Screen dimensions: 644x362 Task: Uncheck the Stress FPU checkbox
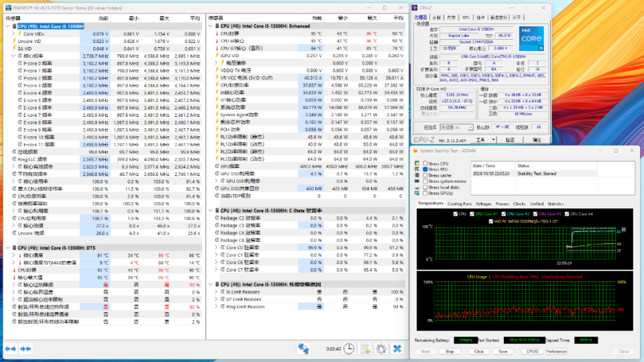coord(425,169)
